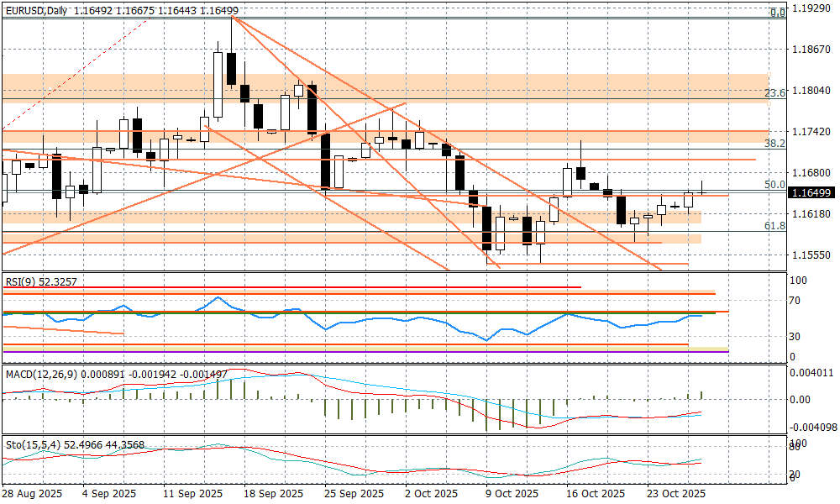This screenshot has width=840, height=504.
Task: Click the 28 Aug 2025 date label
Action: point(34,493)
